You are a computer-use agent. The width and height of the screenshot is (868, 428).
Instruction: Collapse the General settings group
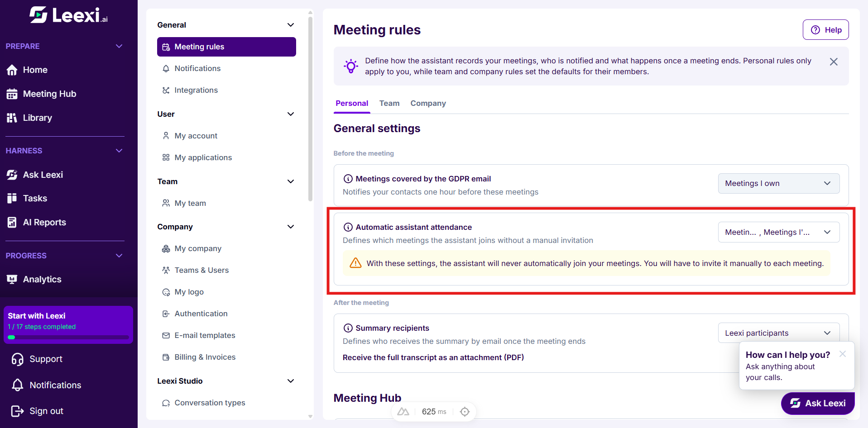click(x=291, y=25)
